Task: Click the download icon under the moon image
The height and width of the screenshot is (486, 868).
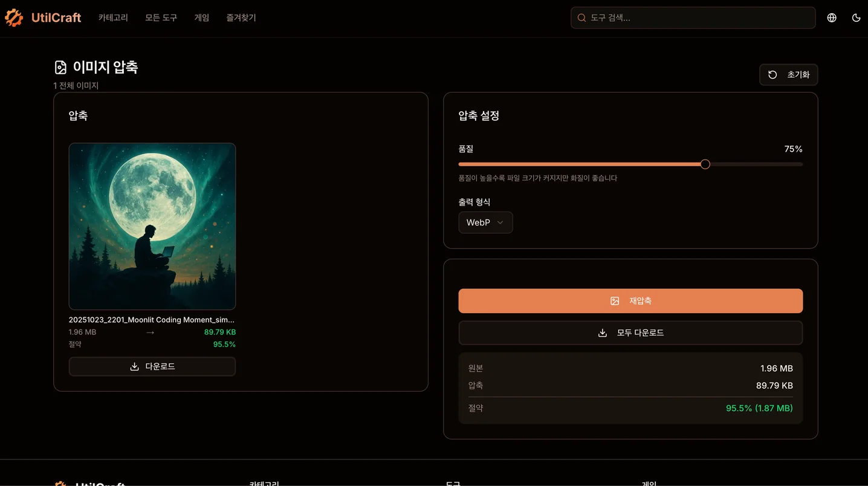Action: point(135,366)
